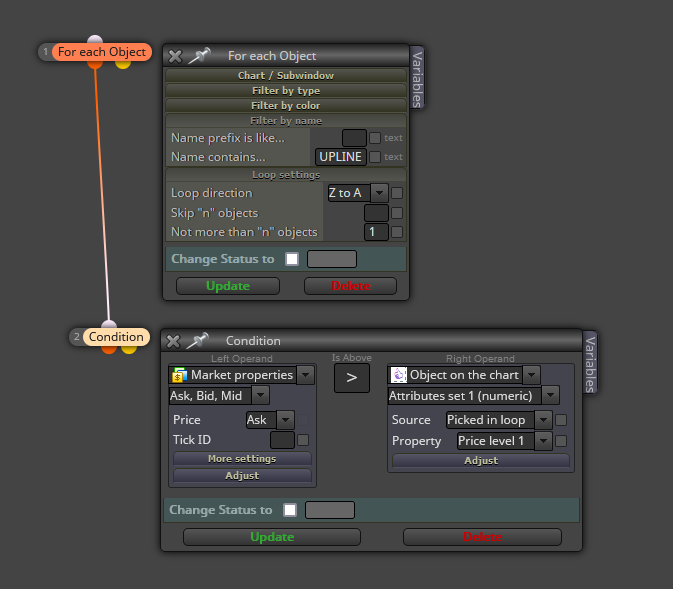Viewport: 673px width, 589px height.
Task: Click Update in Condition panel
Action: [x=272, y=537]
